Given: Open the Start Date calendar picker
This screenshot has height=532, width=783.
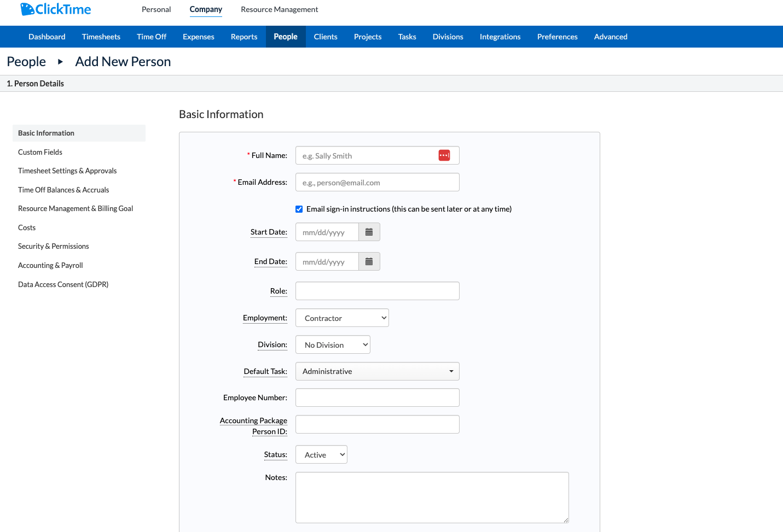Looking at the screenshot, I should [369, 232].
